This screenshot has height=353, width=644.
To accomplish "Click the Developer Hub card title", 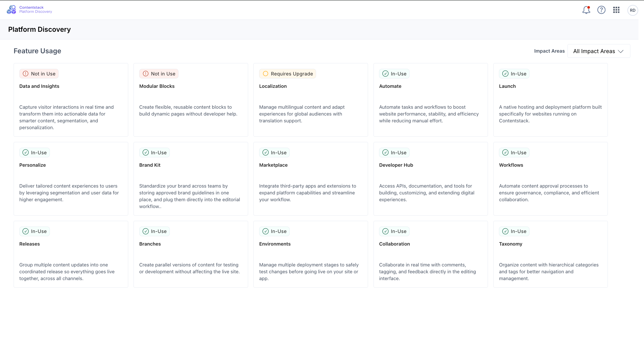I will (x=396, y=165).
